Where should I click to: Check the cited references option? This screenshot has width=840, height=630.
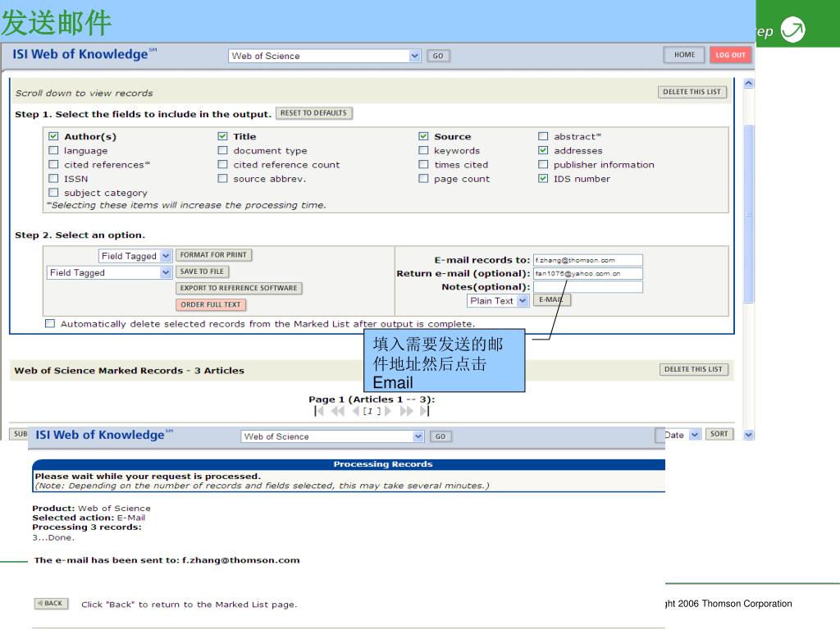coord(53,164)
